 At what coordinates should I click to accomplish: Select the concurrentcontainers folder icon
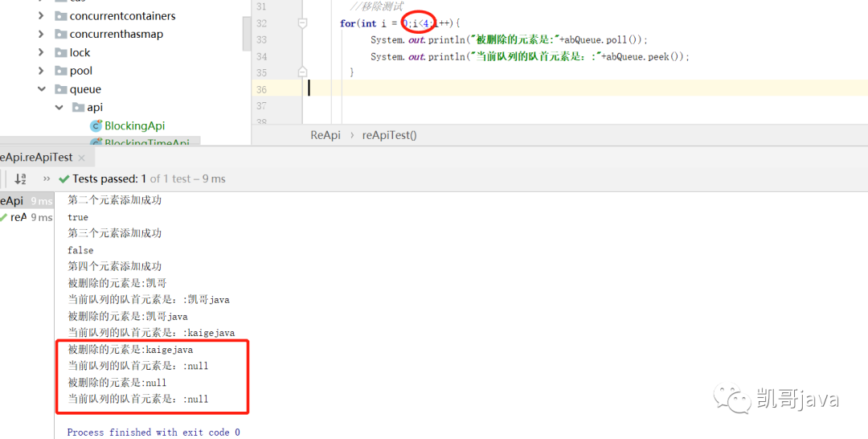click(x=61, y=16)
